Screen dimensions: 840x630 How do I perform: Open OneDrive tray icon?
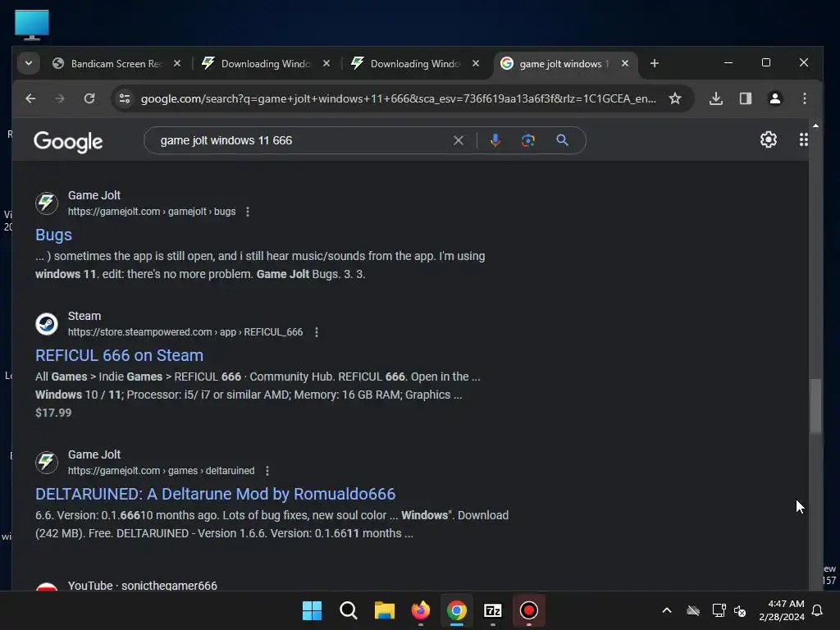pos(693,610)
